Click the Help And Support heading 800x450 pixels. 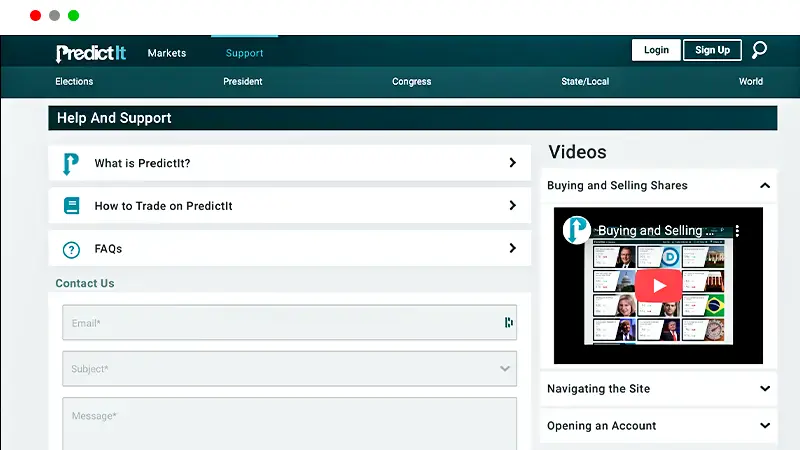tap(114, 118)
